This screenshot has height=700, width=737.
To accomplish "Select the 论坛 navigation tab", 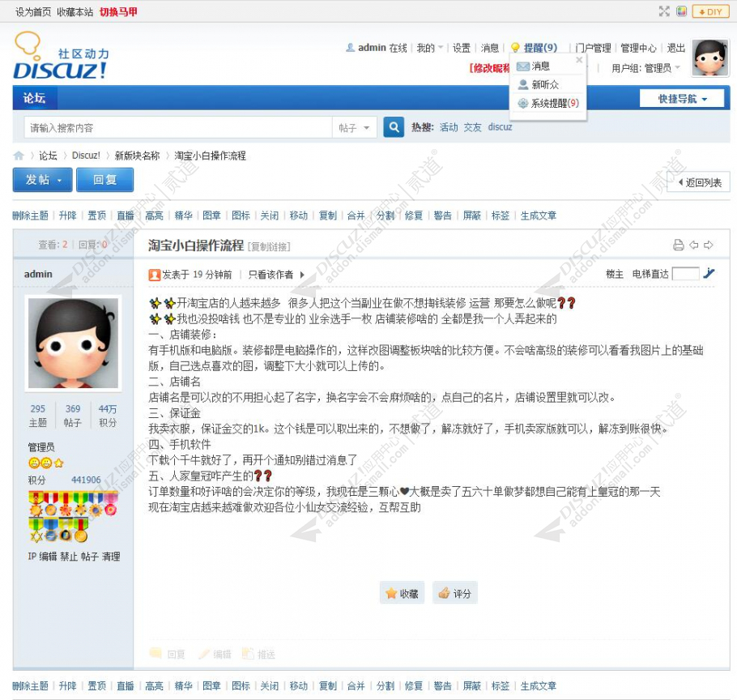I will (34, 98).
